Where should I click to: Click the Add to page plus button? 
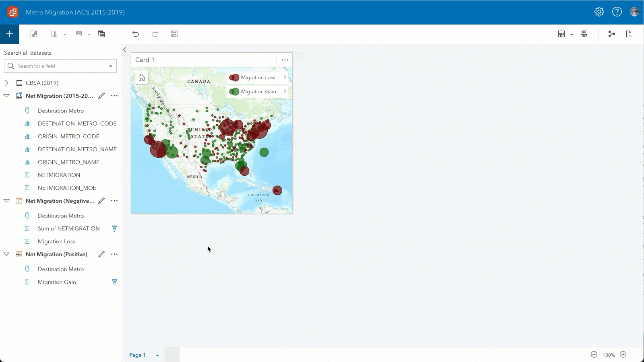10,34
